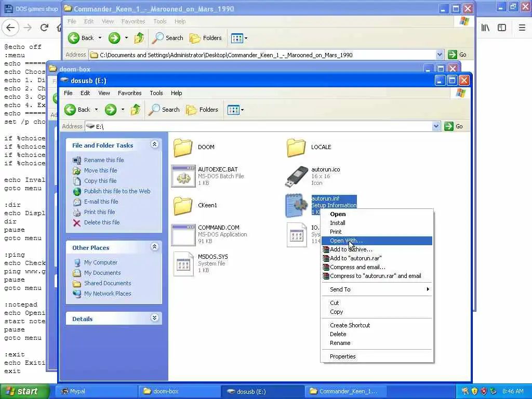Image resolution: width=532 pixels, height=399 pixels.
Task: Click Publish this file to the Web
Action: (x=117, y=191)
